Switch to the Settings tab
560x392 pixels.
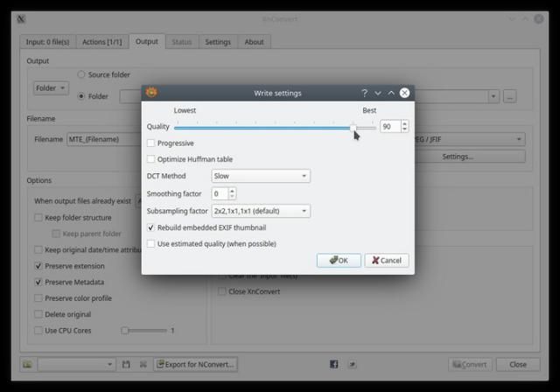pyautogui.click(x=218, y=42)
